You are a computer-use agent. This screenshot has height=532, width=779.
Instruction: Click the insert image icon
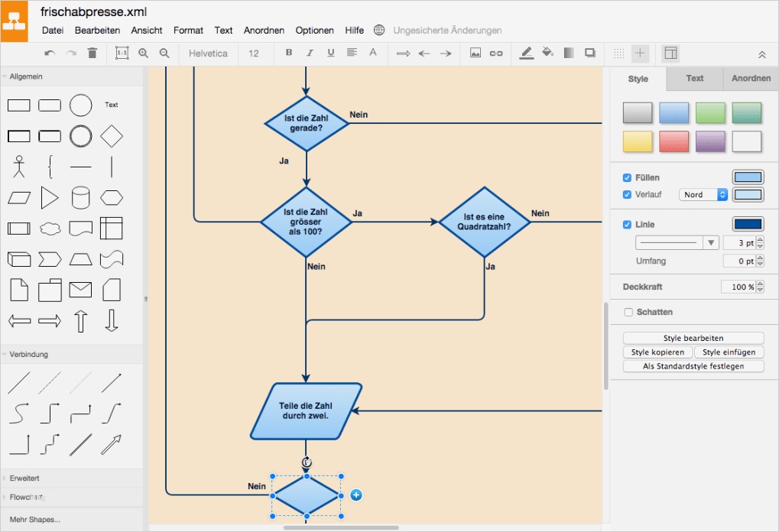pos(475,54)
